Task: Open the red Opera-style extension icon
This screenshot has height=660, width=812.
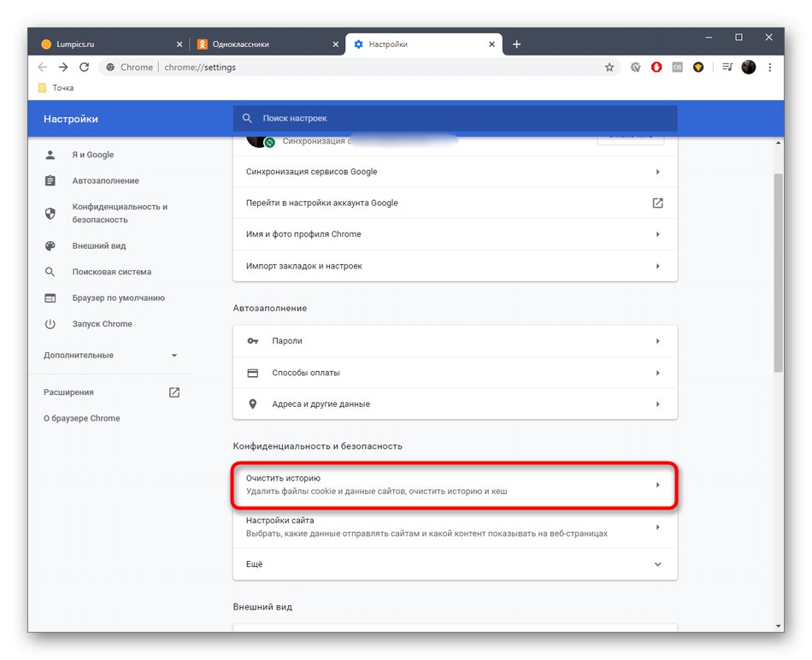Action: (656, 67)
